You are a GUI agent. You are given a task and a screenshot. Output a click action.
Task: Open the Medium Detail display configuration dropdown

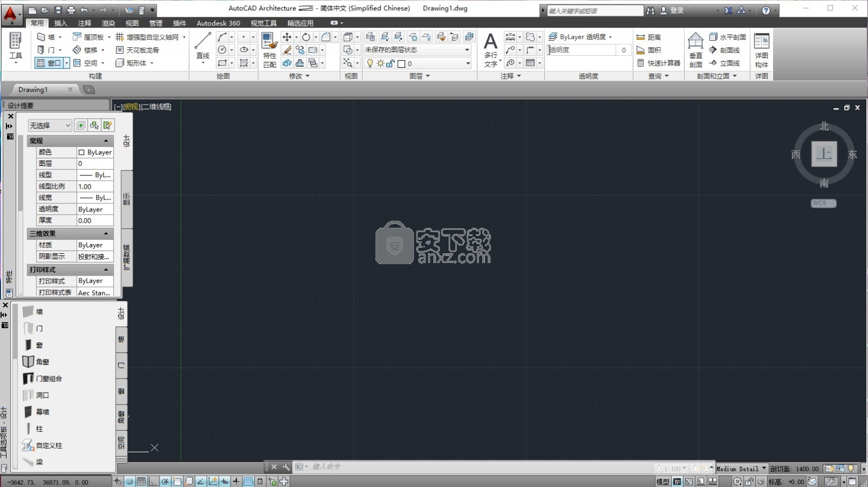(x=742, y=469)
